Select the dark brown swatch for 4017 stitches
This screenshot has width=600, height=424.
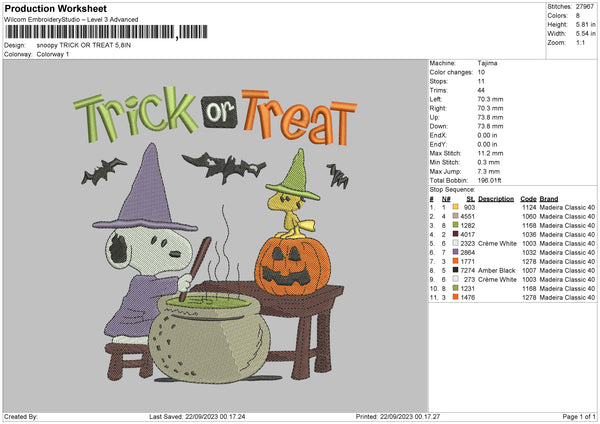click(x=455, y=234)
